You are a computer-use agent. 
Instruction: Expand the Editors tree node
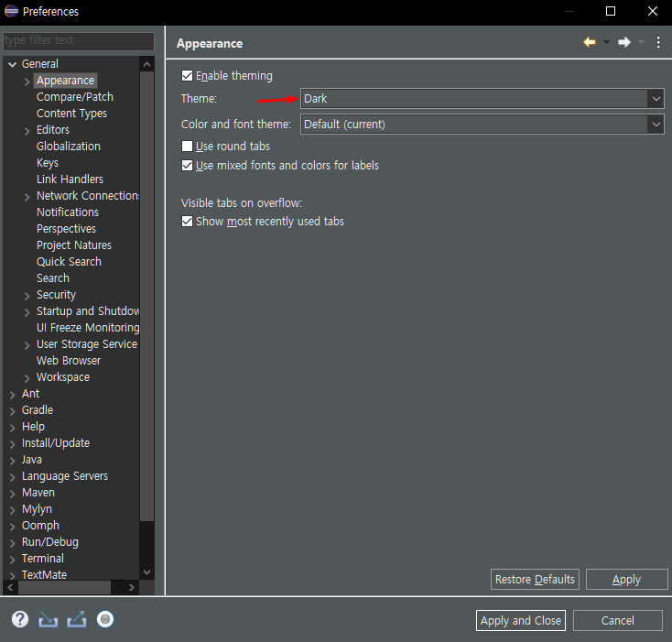point(27,131)
